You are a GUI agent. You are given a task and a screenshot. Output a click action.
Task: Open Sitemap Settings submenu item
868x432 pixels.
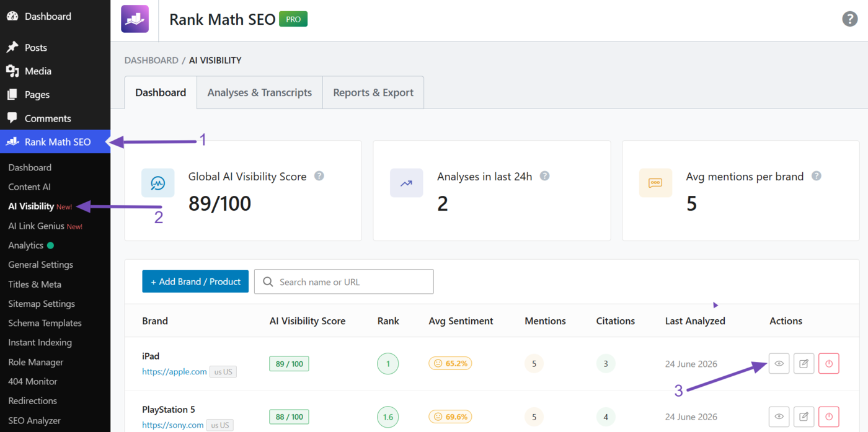point(42,304)
